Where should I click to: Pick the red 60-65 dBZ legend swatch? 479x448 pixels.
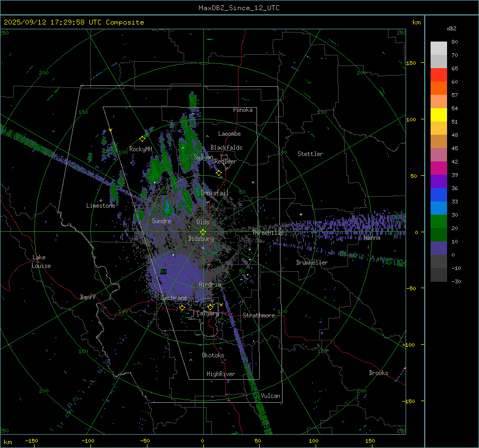439,75
